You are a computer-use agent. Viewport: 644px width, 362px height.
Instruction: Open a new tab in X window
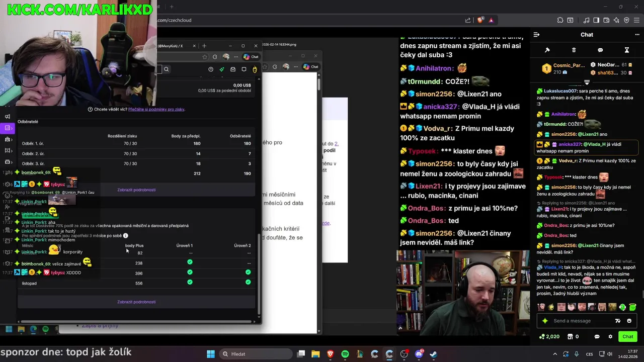coord(204,46)
